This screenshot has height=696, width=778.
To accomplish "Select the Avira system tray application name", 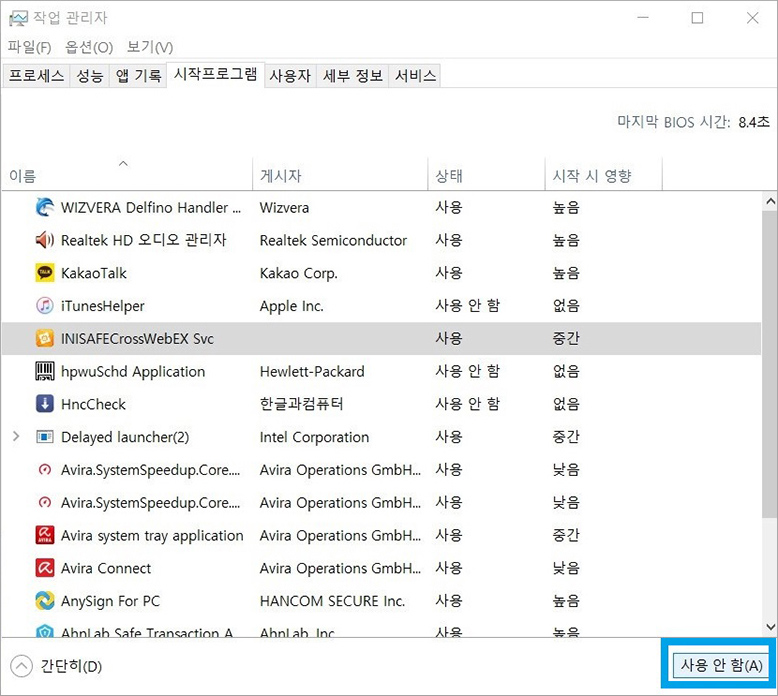I will coord(152,535).
